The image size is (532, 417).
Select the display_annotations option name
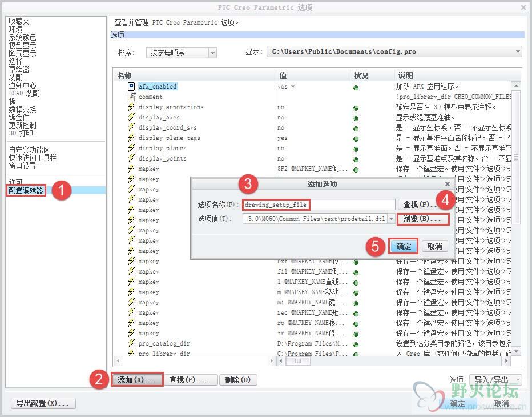(x=171, y=107)
